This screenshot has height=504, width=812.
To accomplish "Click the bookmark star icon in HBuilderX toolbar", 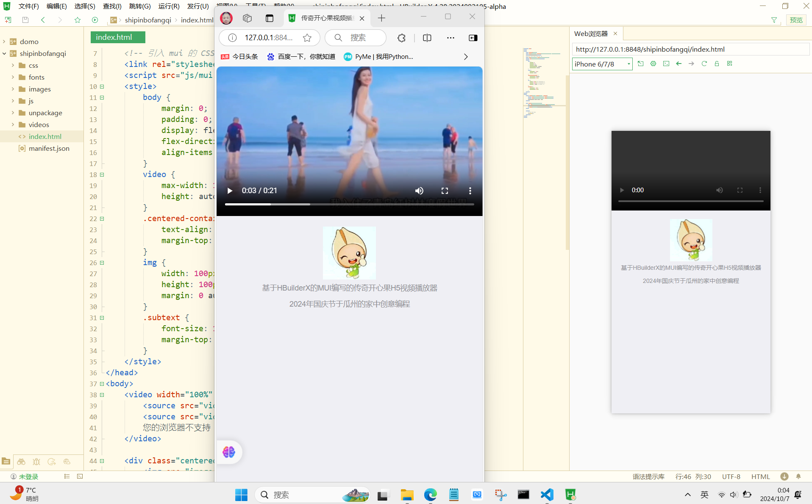I will [x=78, y=20].
